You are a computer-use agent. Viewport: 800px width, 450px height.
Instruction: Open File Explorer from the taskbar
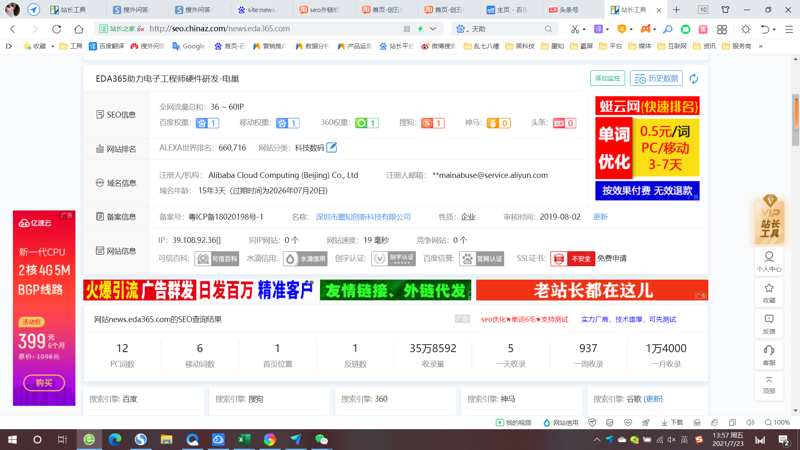(x=166, y=439)
